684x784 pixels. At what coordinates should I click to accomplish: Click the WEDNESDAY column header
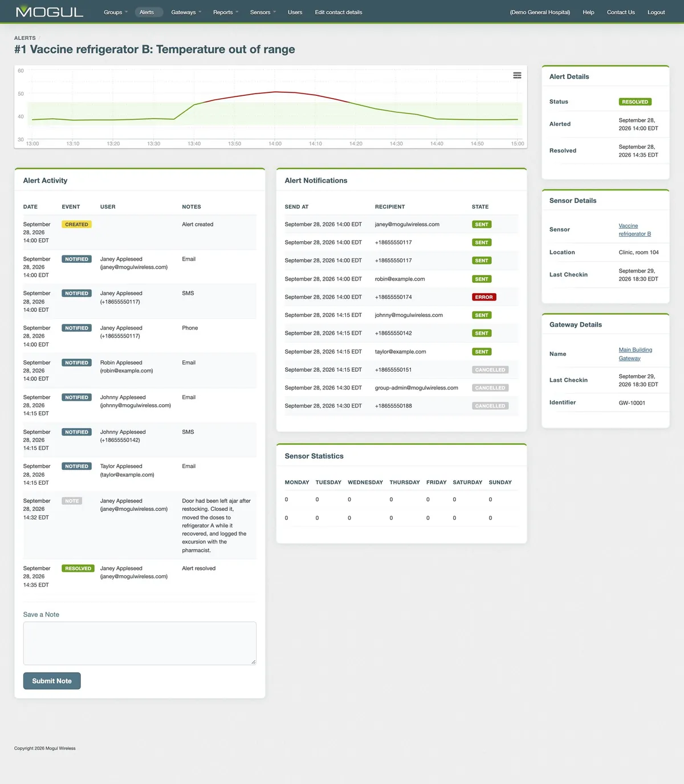pyautogui.click(x=365, y=482)
